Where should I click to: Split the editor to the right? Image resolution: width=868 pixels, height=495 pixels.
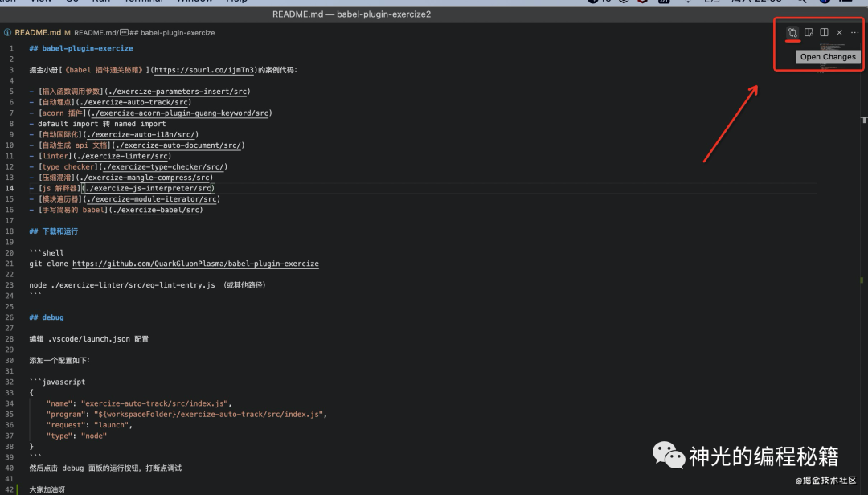825,33
